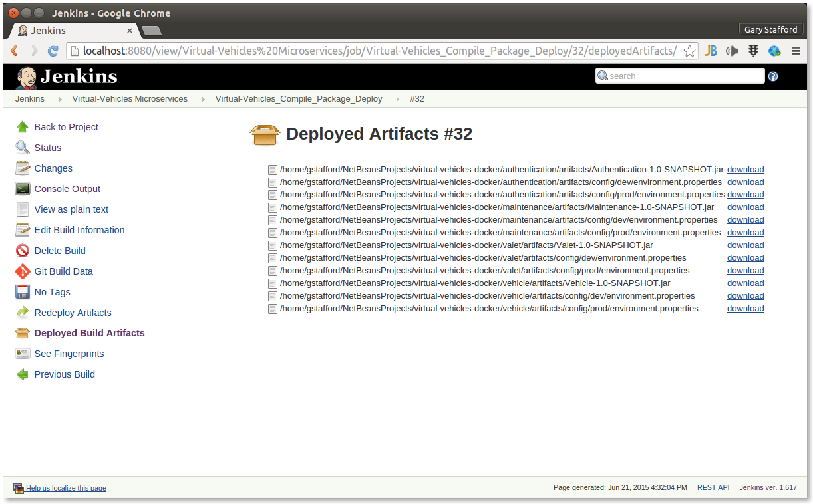813x504 pixels.
Task: Download Authentication-1.0-SNAPSHOT.jar
Action: pos(745,170)
